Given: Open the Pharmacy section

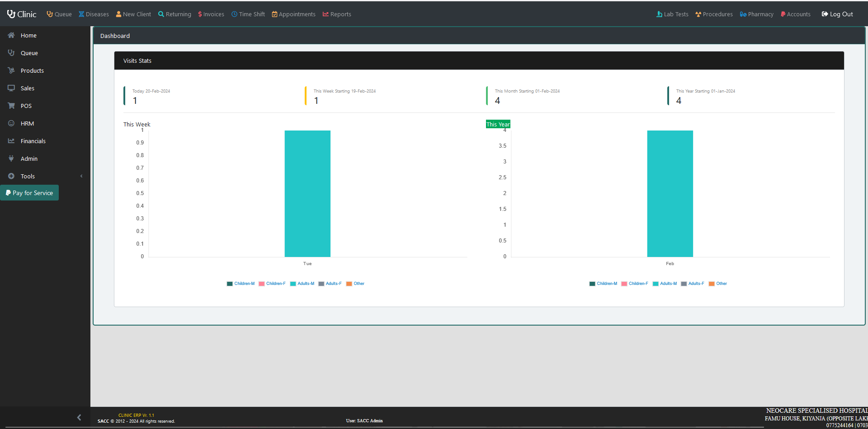Looking at the screenshot, I should [757, 14].
